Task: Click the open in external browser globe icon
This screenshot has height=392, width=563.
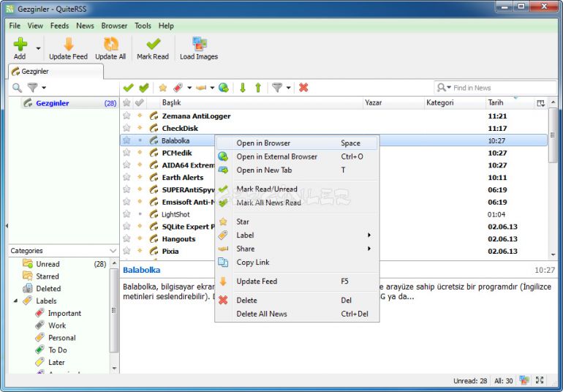Action: [224, 87]
